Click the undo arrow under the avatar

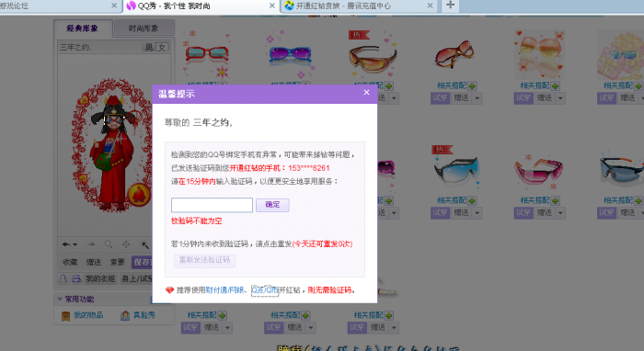pos(65,244)
